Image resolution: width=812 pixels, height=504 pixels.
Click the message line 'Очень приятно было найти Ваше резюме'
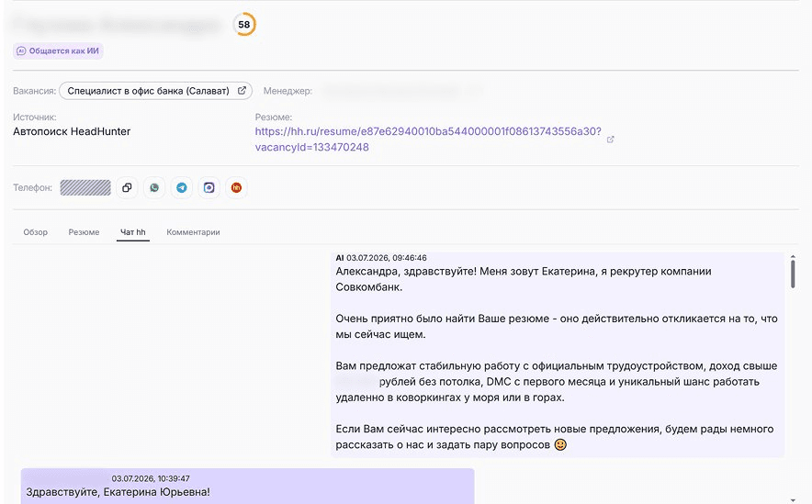[442, 319]
